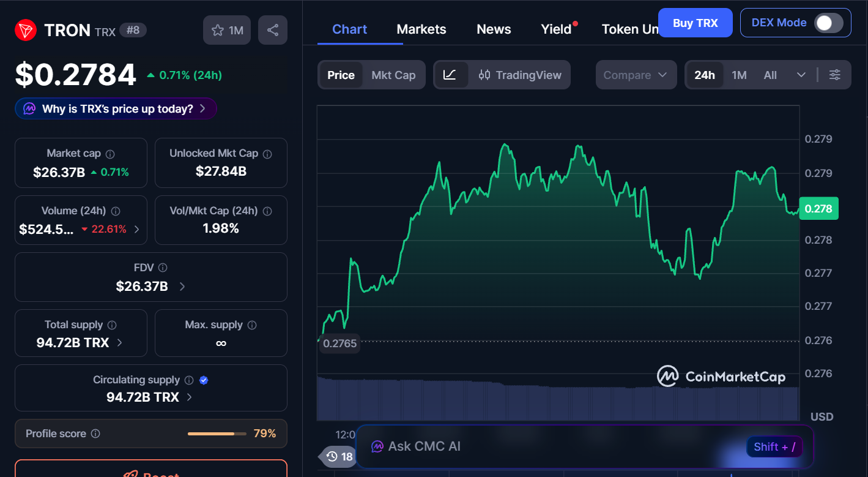Open the Compare dropdown
The image size is (868, 477).
(x=636, y=74)
